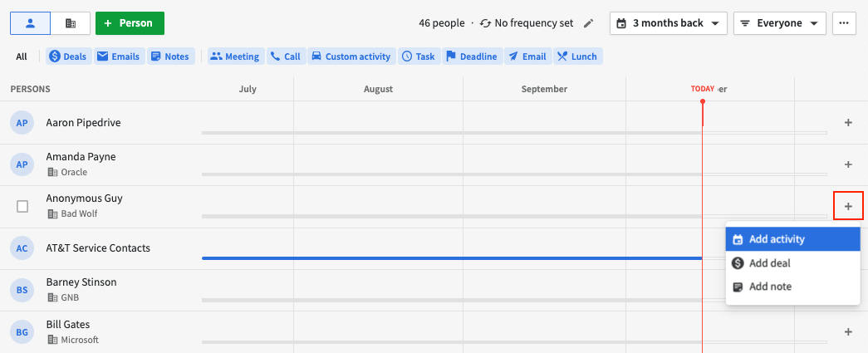Open Aaron Pipedrive's person name

pos(84,123)
